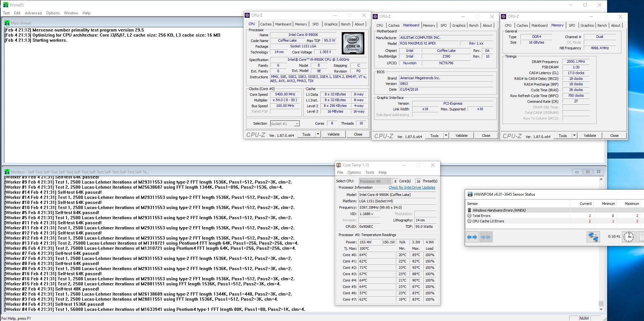Expand Tools dropdown arrow in CPU-Z Mainboard window
Viewport: 644px width, 321px height.
pos(446,136)
